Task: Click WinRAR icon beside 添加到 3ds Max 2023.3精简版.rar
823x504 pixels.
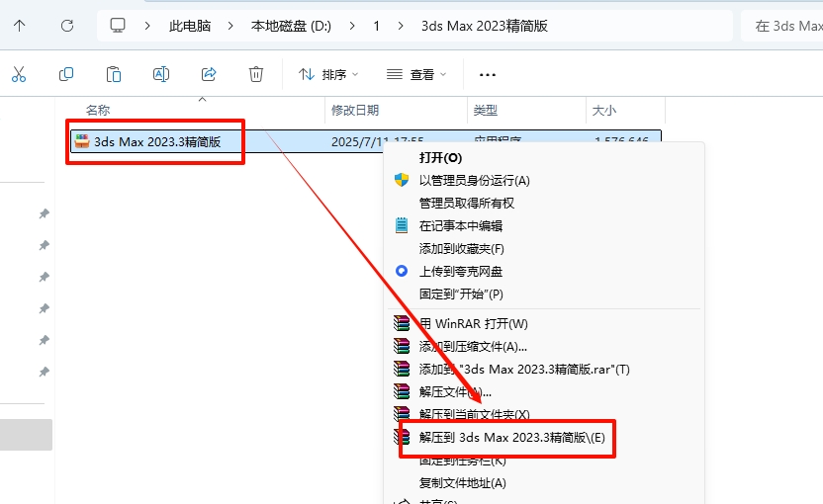Action: [x=402, y=369]
